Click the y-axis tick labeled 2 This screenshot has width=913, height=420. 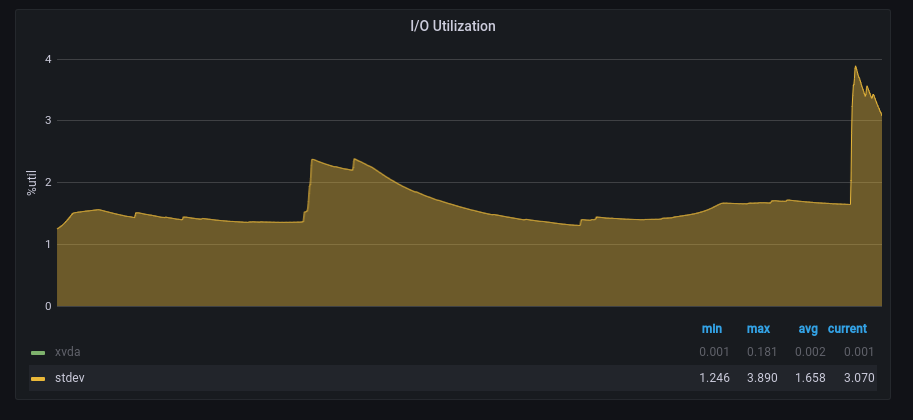[x=47, y=182]
